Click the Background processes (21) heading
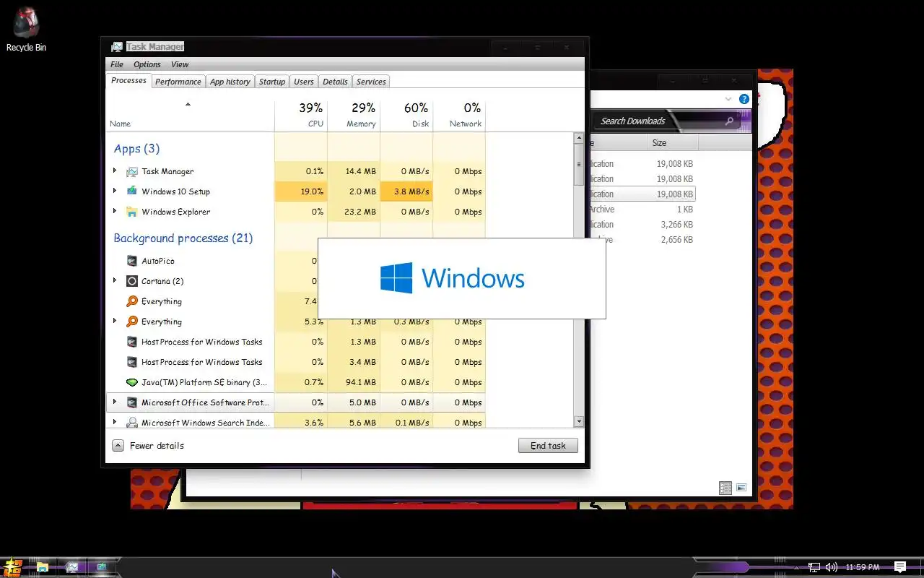 (x=183, y=238)
